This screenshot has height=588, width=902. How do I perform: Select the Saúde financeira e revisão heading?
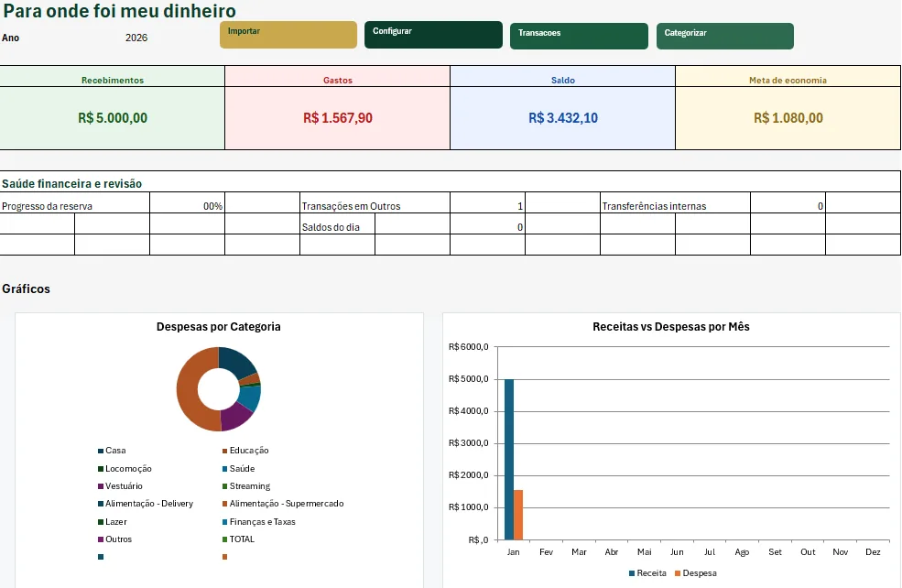[72, 183]
